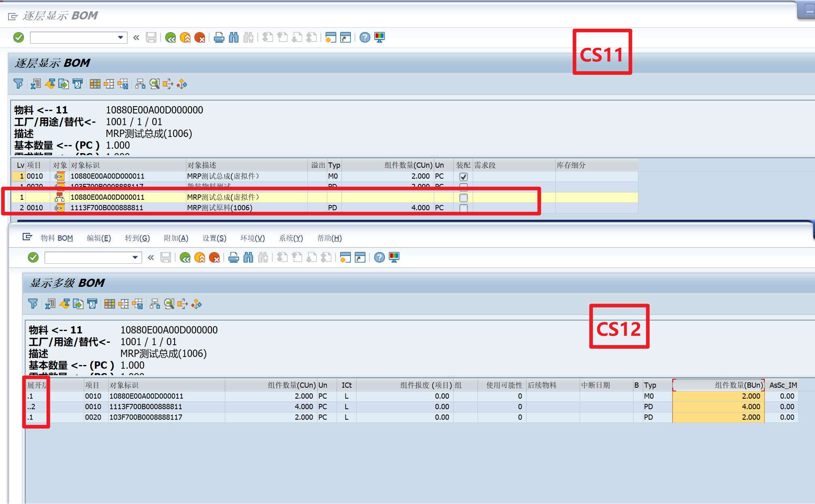The image size is (815, 504).
Task: Select the filter icon in CS11 toolbar
Action: [x=18, y=84]
